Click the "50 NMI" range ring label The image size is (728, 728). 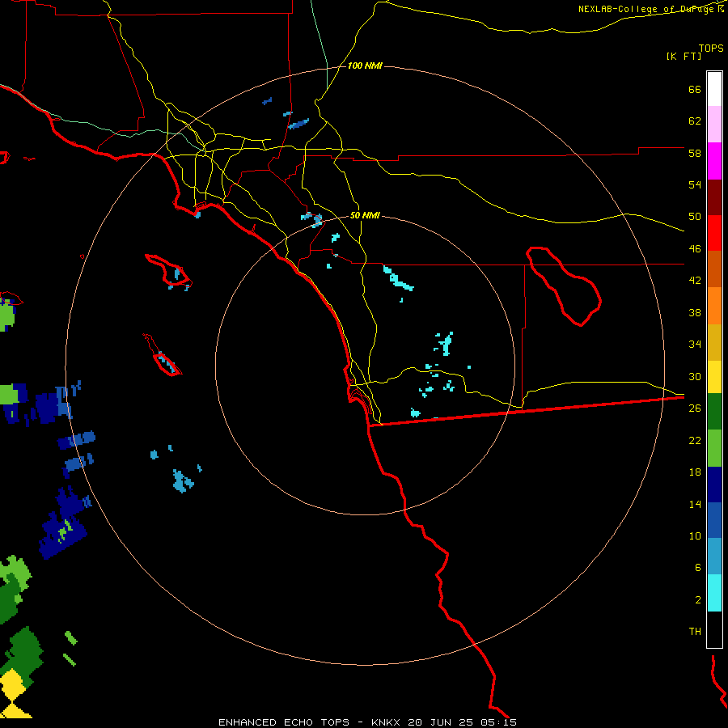[365, 215]
